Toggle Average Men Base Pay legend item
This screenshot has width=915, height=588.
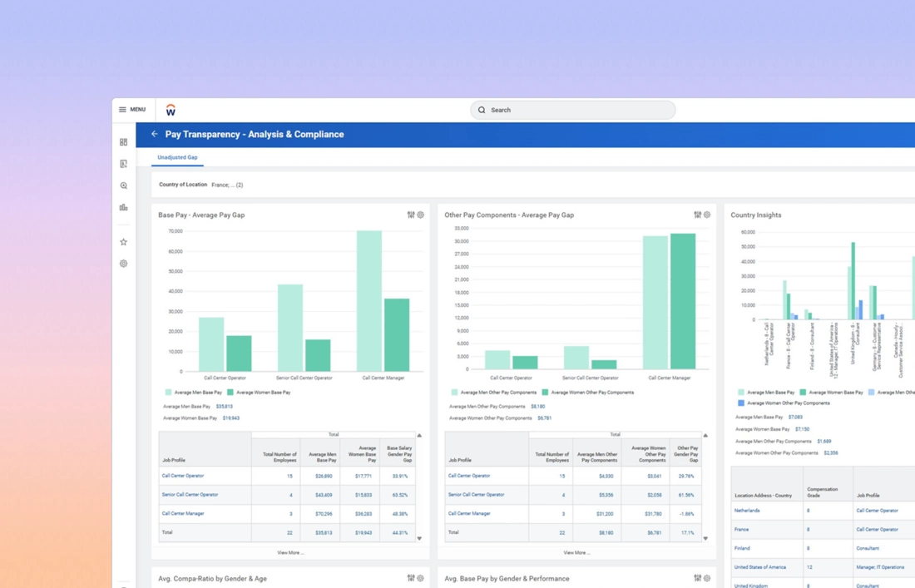(x=194, y=393)
